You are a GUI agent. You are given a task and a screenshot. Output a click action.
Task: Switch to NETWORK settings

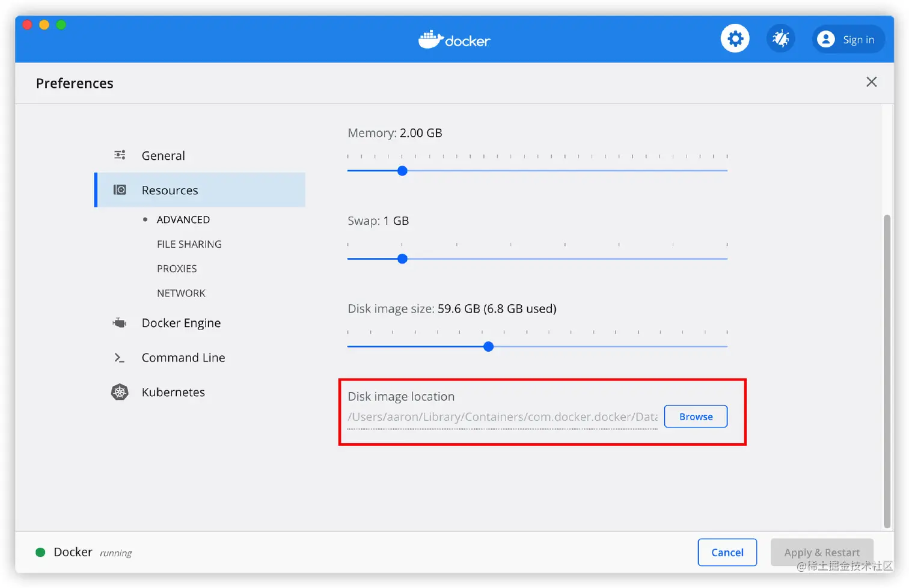click(x=181, y=293)
